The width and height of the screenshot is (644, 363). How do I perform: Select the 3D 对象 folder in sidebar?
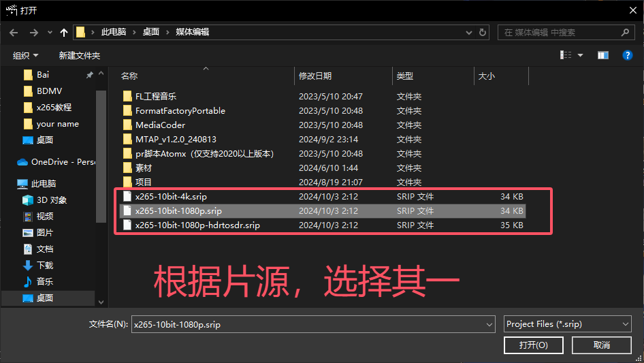coord(51,200)
